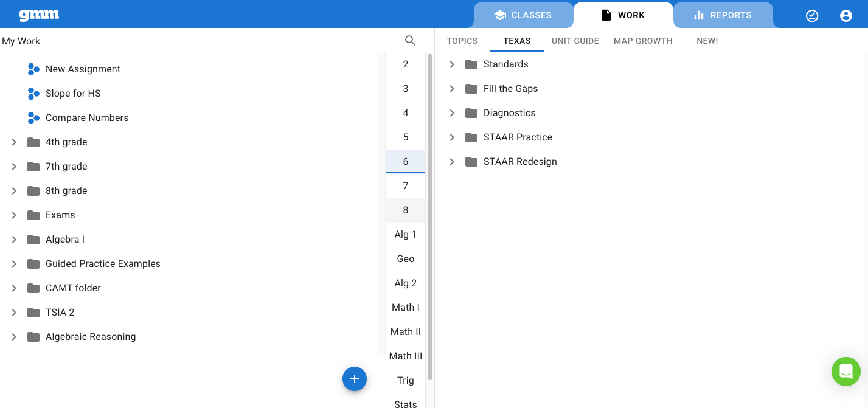Switch to the Reports tab
This screenshot has width=868, height=408.
[723, 15]
